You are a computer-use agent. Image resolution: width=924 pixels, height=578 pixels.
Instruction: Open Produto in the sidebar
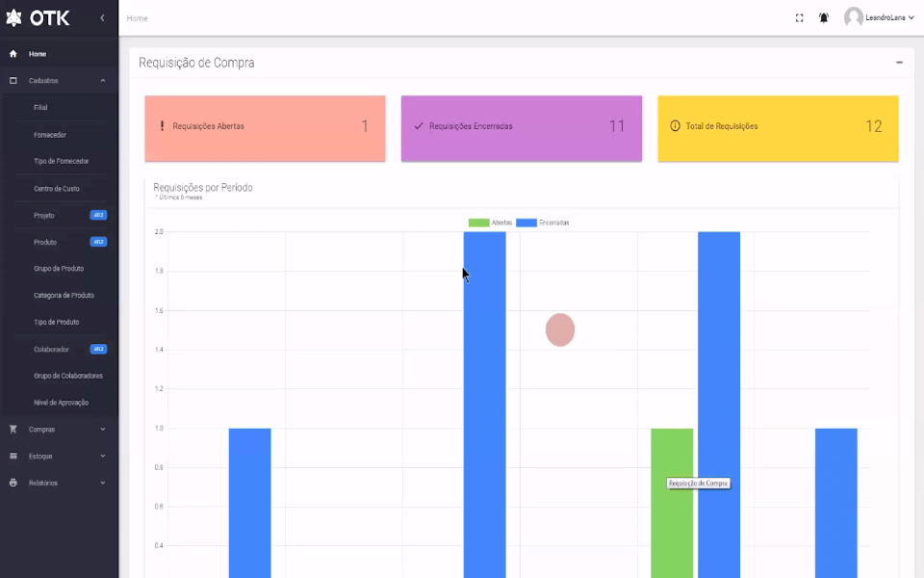point(45,242)
